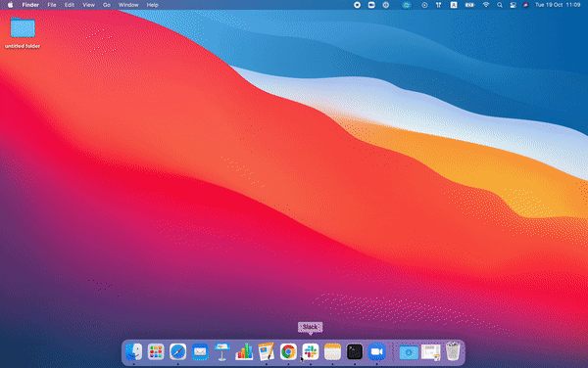Open the Finder menu
Image resolution: width=588 pixels, height=368 pixels.
point(30,5)
